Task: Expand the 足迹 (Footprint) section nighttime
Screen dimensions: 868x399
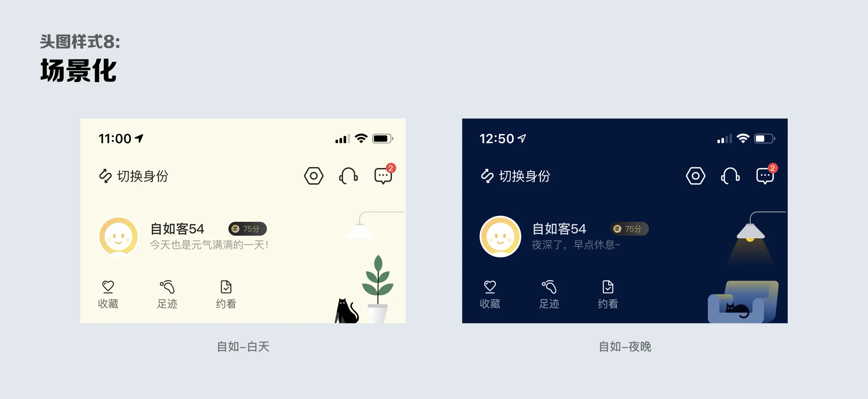Action: click(x=548, y=293)
